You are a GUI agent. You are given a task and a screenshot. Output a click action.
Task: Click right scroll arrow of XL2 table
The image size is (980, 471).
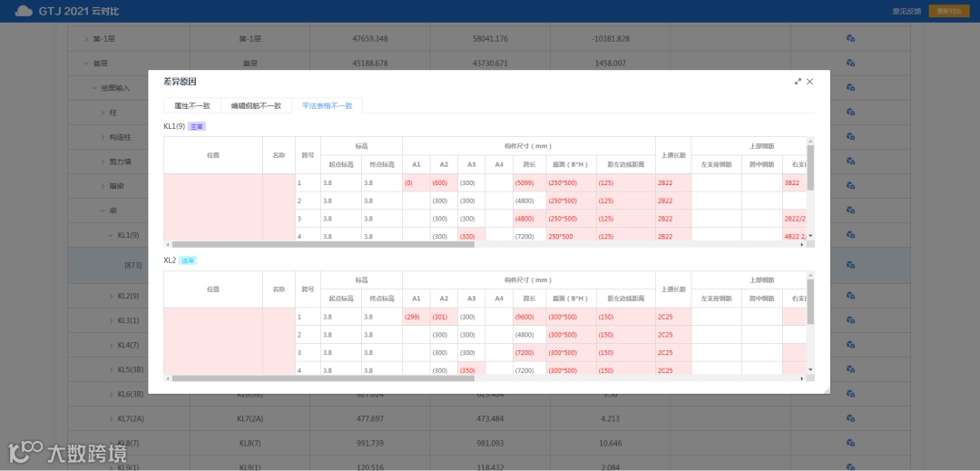[x=802, y=378]
